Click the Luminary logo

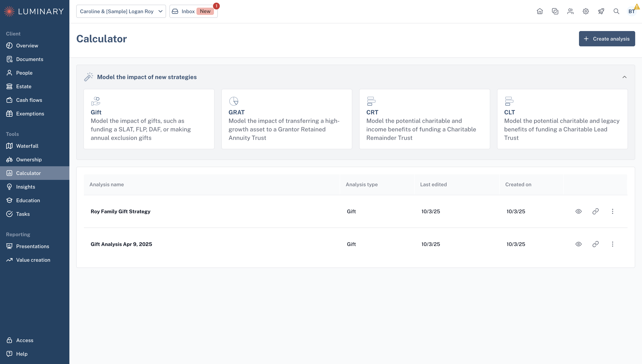(34, 11)
